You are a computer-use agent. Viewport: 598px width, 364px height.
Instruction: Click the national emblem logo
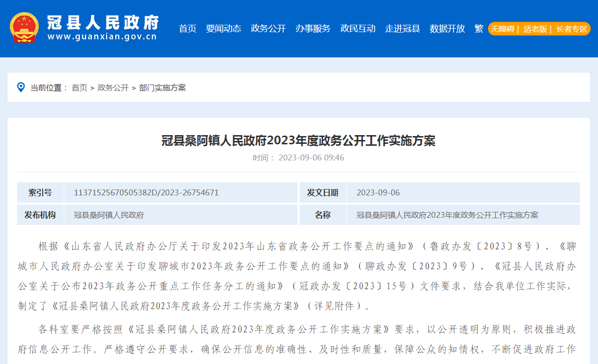[24, 28]
